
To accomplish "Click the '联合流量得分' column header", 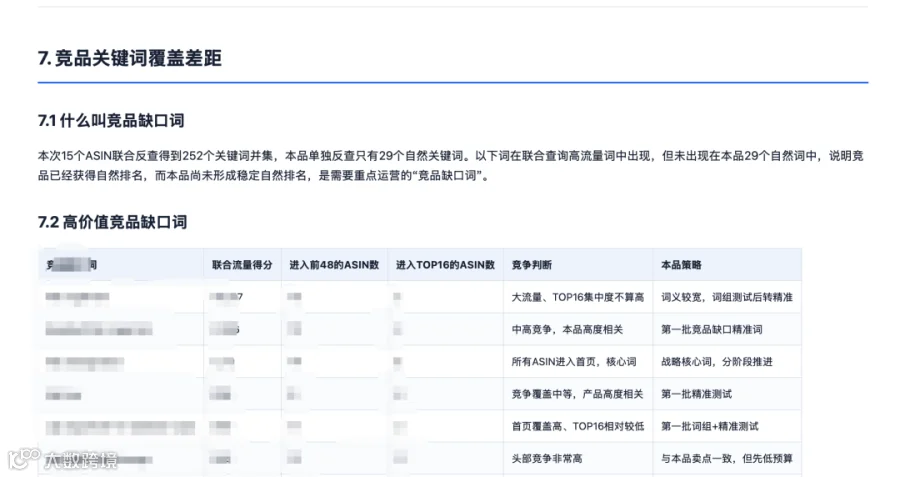I will point(242,265).
